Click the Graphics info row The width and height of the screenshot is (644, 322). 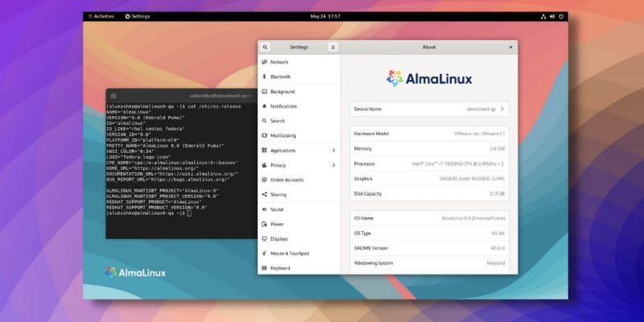(429, 179)
